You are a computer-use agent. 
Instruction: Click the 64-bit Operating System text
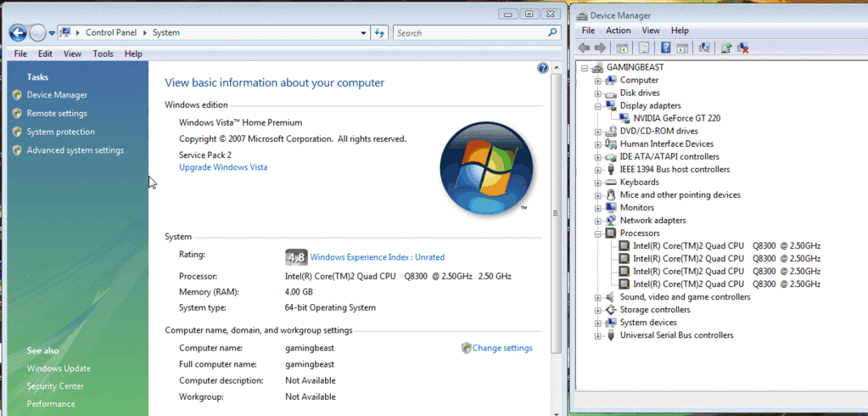pos(330,307)
